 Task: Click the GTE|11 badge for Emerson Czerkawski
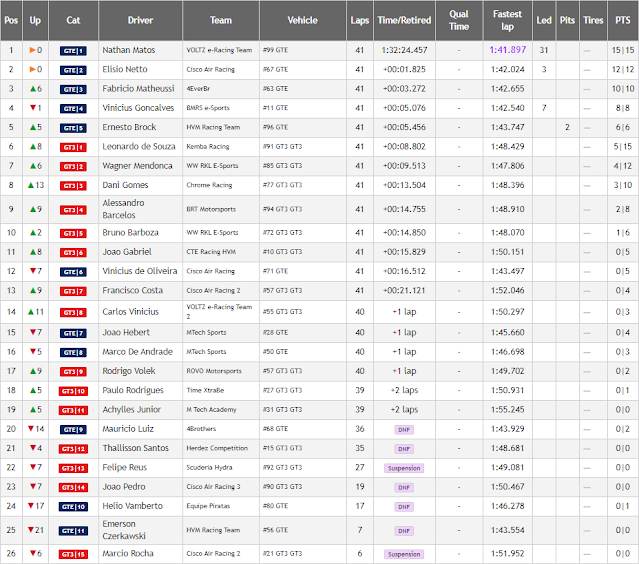point(73,531)
